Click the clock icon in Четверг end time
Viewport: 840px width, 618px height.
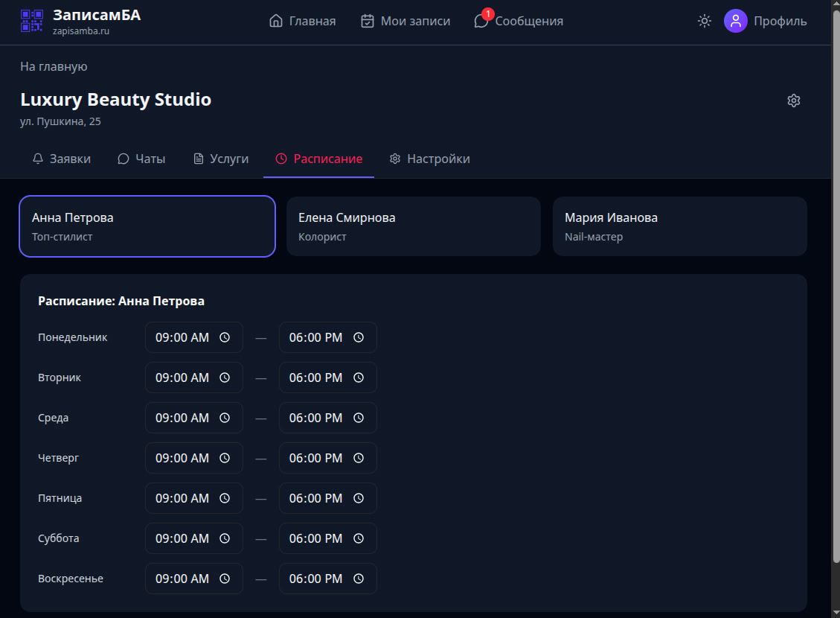click(359, 458)
